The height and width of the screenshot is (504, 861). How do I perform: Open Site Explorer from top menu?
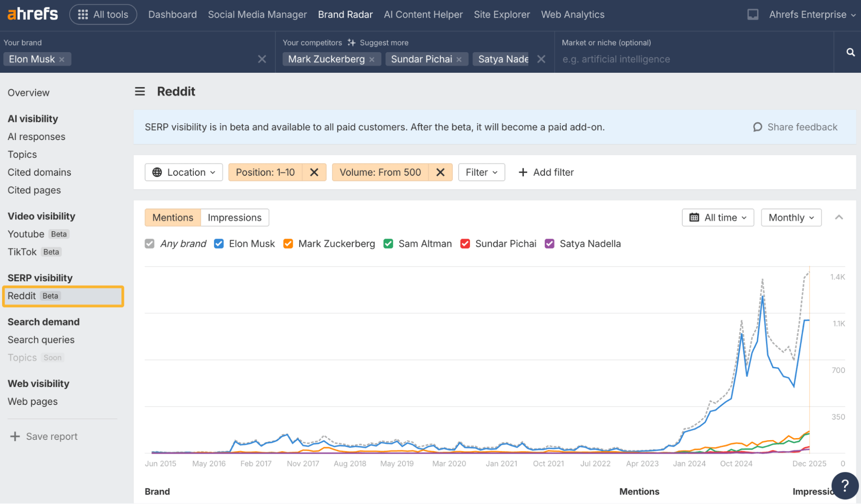[502, 15]
